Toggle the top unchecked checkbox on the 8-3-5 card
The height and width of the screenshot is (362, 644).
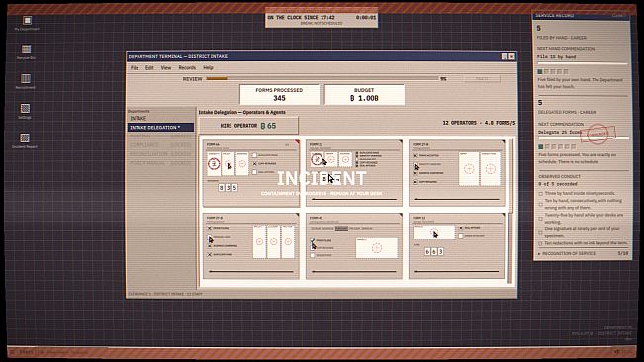pos(254,155)
